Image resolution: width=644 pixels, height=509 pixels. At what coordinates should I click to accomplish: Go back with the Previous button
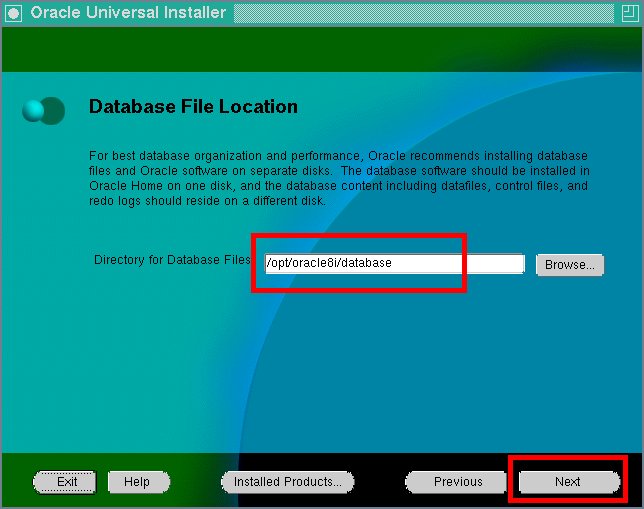(457, 482)
